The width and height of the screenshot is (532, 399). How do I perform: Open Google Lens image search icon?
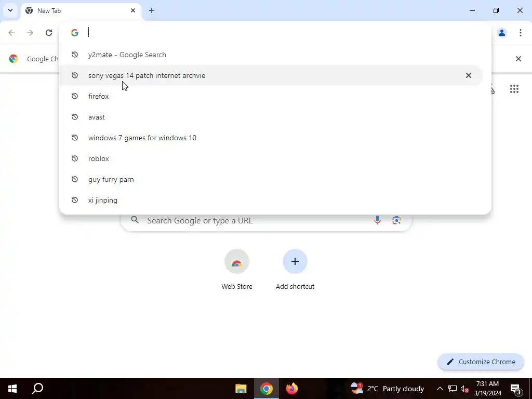pos(396,220)
